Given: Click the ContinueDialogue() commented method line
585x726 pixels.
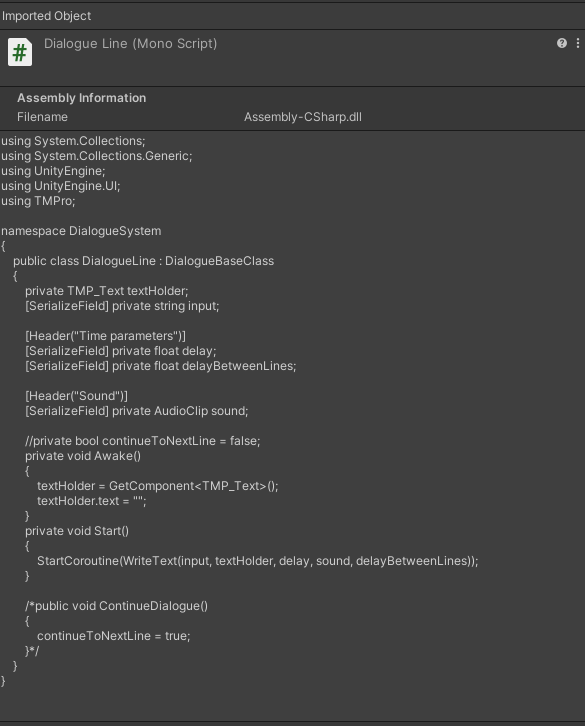Looking at the screenshot, I should point(117,606).
